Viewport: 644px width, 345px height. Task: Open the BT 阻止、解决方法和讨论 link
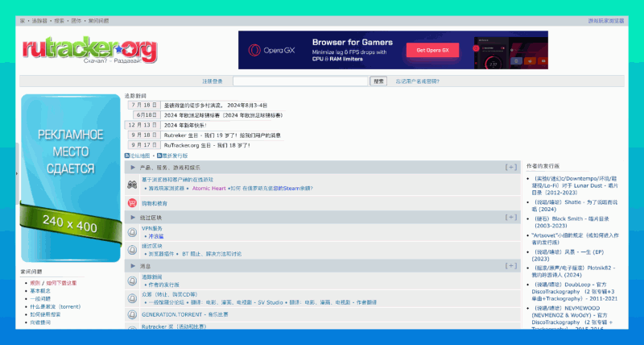click(x=212, y=254)
